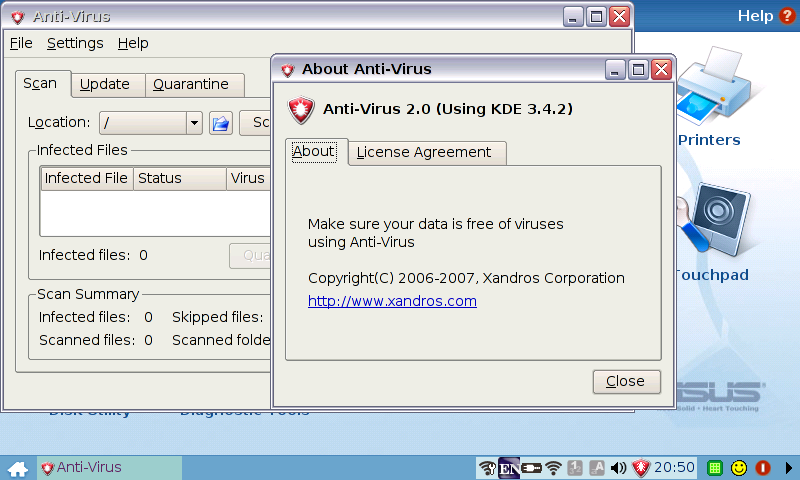Image resolution: width=800 pixels, height=480 pixels.
Task: Maximize the main Anti-Virus window
Action: [596, 17]
